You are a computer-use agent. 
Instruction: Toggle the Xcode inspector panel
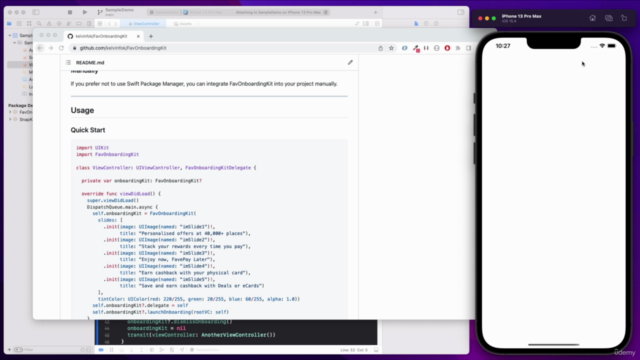pos(460,12)
